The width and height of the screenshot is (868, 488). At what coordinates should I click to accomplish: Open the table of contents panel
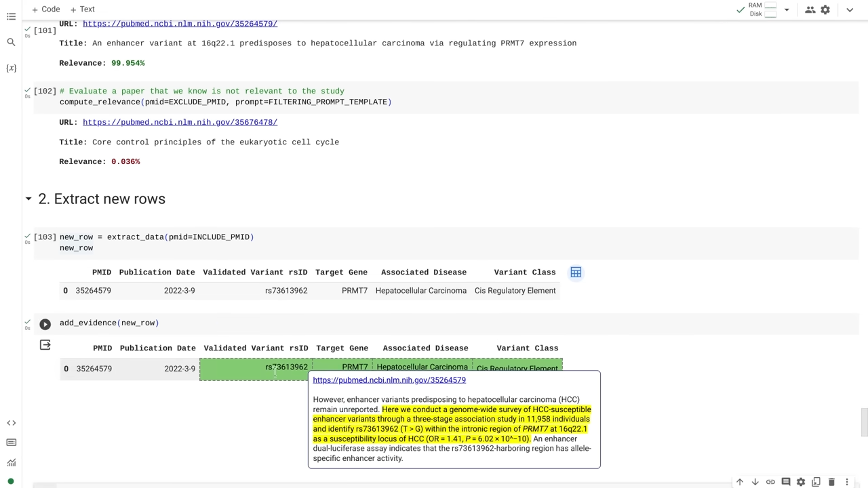point(11,16)
